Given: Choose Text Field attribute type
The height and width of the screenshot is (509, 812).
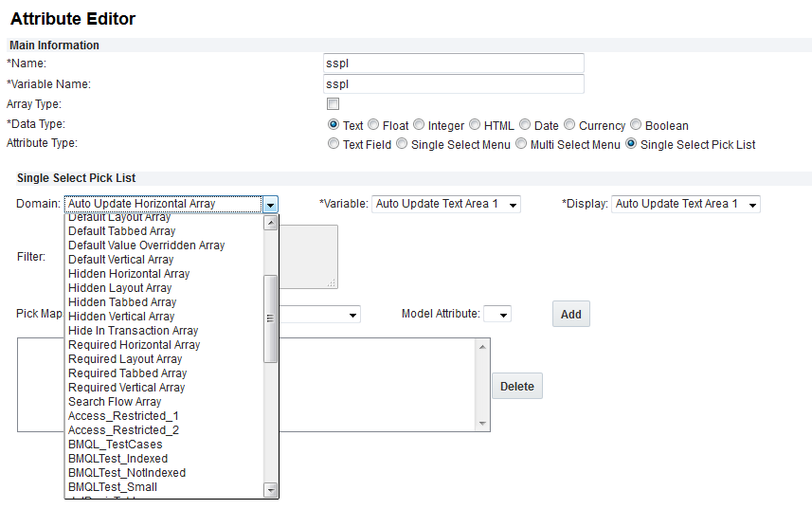Looking at the screenshot, I should (x=334, y=143).
